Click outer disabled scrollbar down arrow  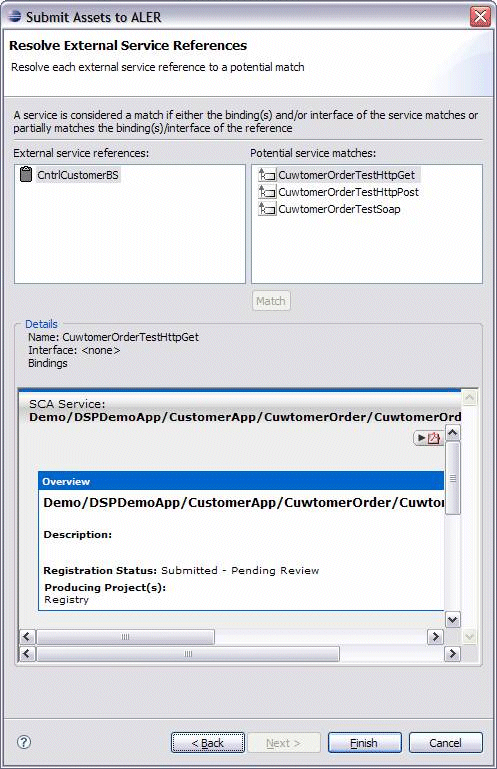[x=470, y=637]
